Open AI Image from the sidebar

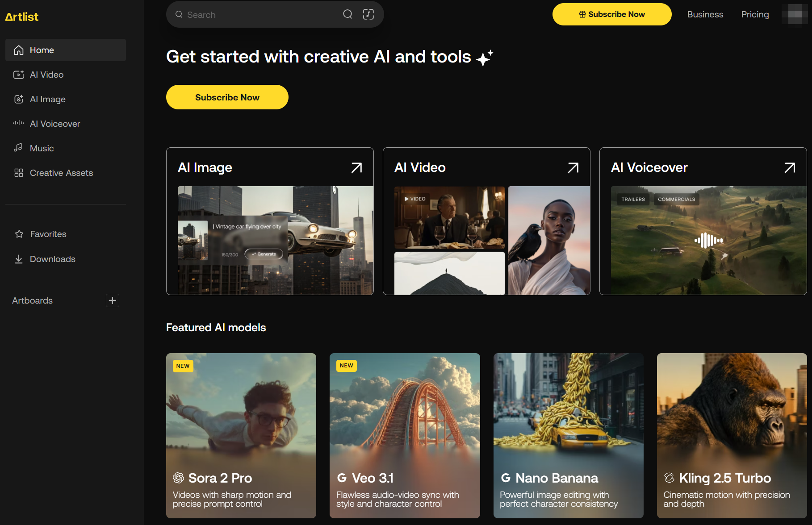(47, 99)
